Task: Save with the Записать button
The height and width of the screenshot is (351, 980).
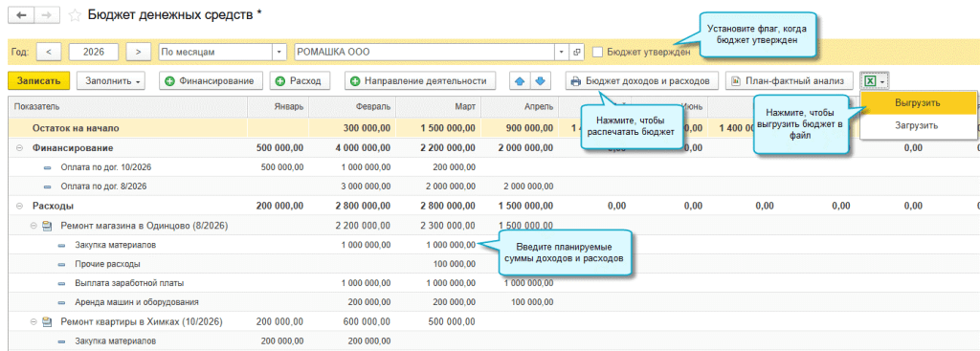Action: click(38, 80)
